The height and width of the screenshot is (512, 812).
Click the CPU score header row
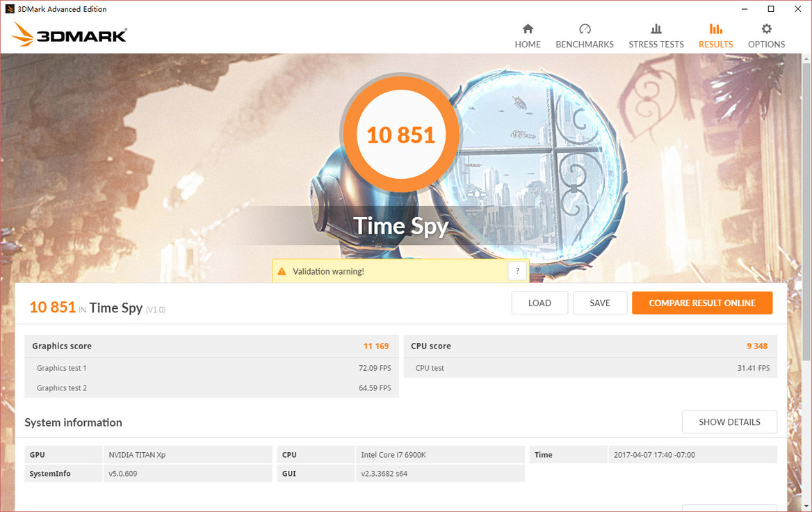[590, 346]
